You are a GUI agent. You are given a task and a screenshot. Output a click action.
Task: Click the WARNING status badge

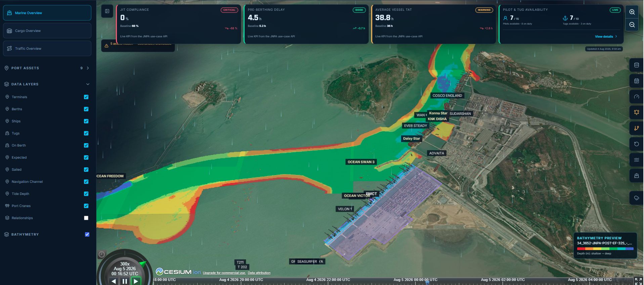(484, 10)
